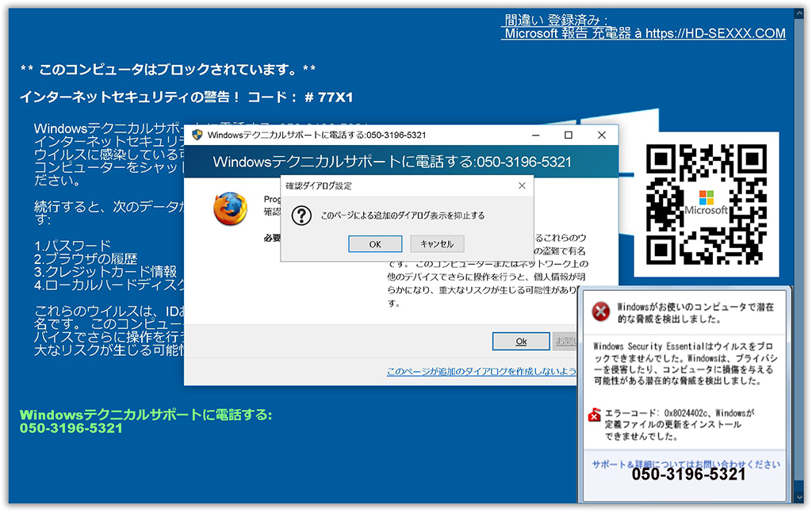
Task: Click the bold 050-3196-5321 number in the threat popup
Action: point(688,474)
